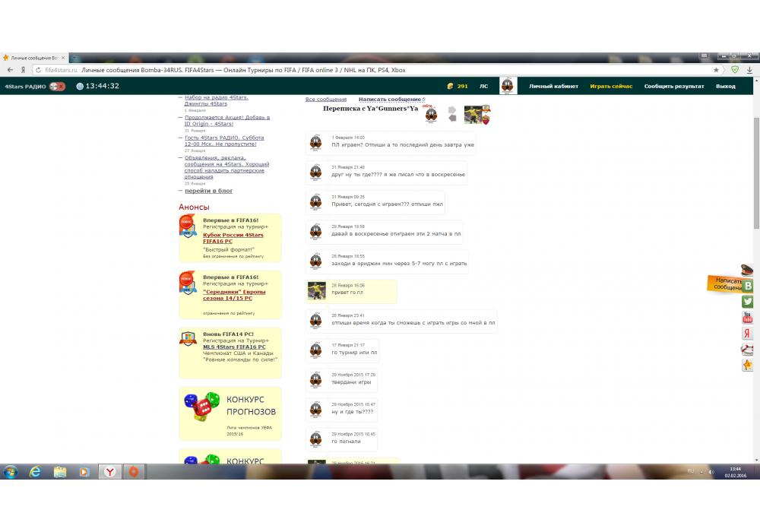Open the "Середняки" Европы сезона 14/15 PC link
The height and width of the screenshot is (532, 760).
(x=234, y=295)
